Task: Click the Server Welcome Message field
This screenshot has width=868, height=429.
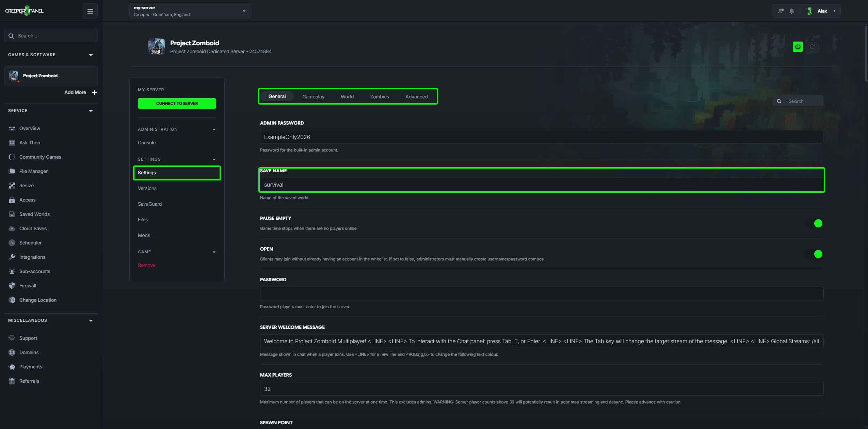Action: (x=542, y=341)
